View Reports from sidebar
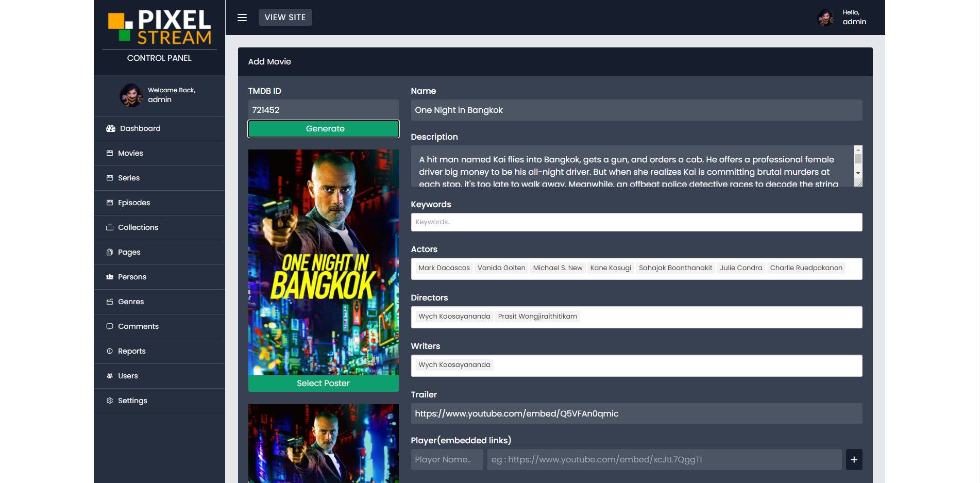This screenshot has height=483, width=980. point(159,351)
